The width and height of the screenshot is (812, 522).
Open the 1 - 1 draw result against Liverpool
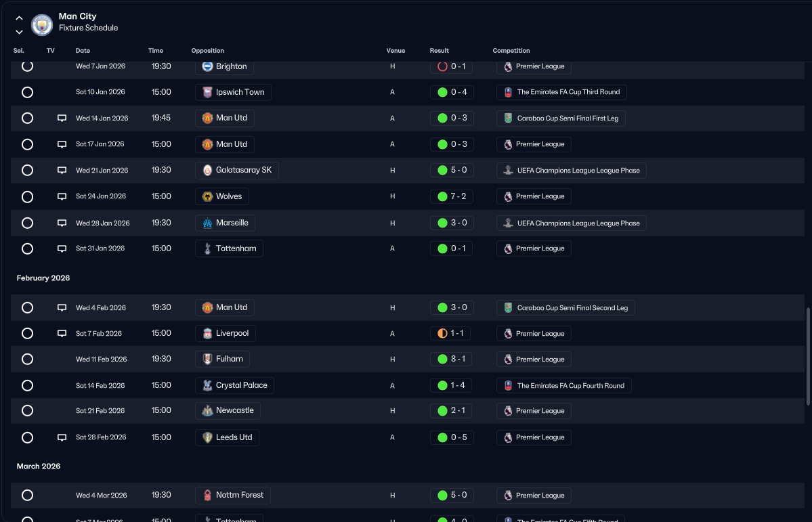tap(450, 334)
